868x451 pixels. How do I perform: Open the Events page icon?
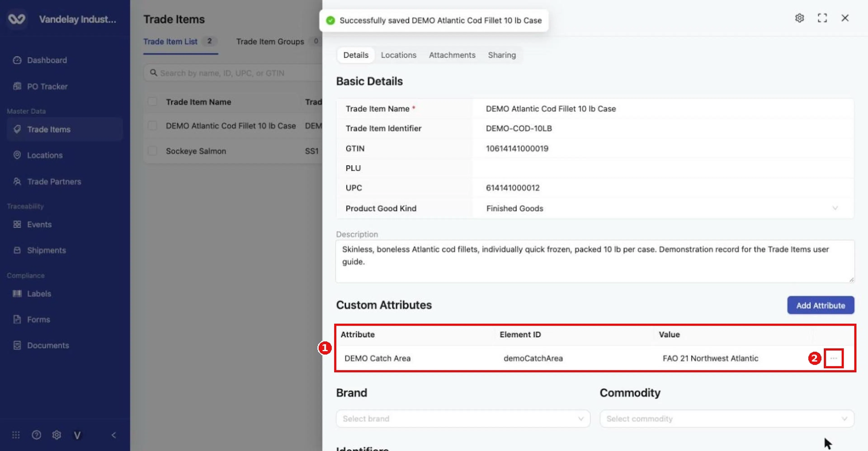pos(17,224)
